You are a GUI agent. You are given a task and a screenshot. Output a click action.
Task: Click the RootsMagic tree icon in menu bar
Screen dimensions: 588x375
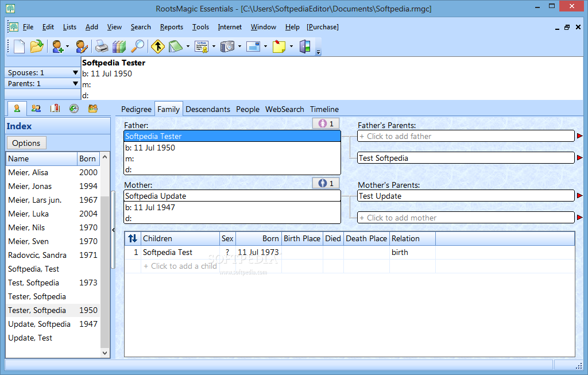tap(14, 27)
